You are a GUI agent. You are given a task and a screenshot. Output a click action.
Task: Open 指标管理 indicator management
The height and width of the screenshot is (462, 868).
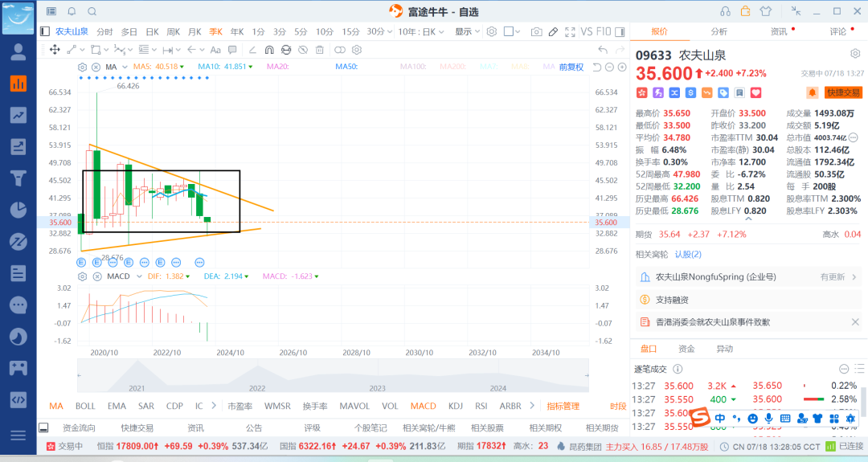point(563,406)
